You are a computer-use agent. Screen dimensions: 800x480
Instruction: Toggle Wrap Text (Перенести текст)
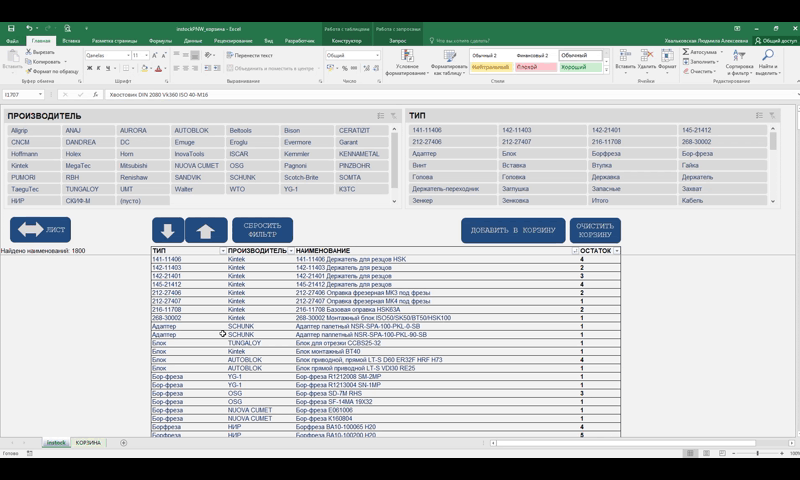[249, 55]
